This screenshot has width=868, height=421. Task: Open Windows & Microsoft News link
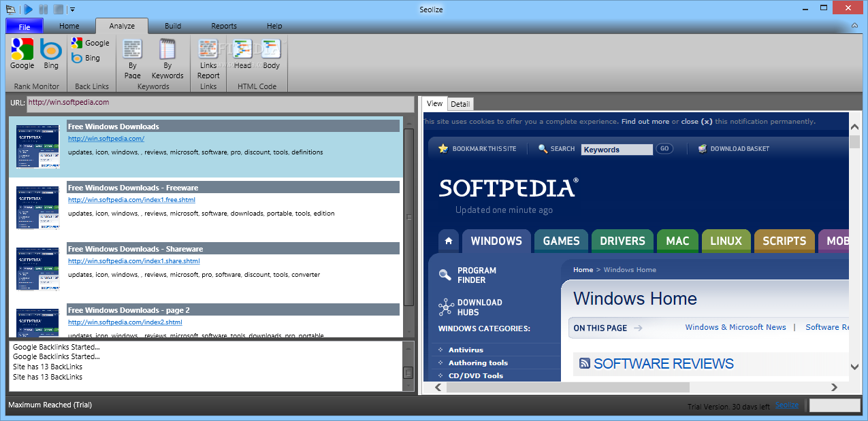735,328
